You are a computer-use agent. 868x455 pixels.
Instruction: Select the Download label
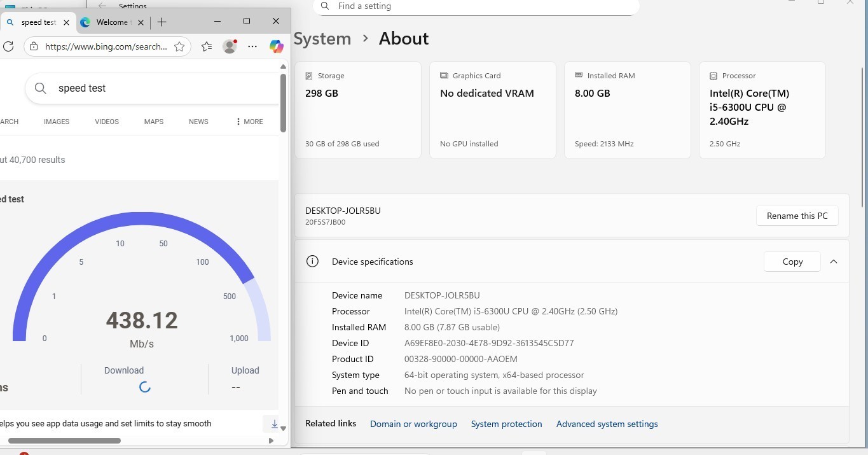coord(124,370)
